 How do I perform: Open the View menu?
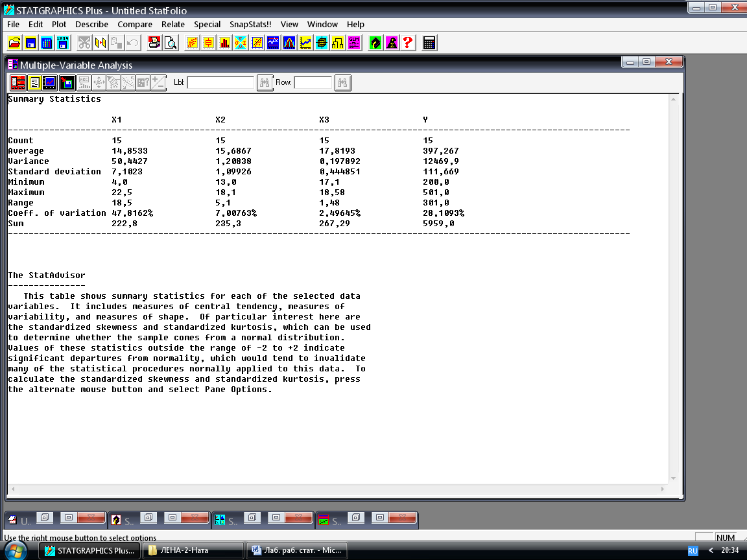pos(289,24)
